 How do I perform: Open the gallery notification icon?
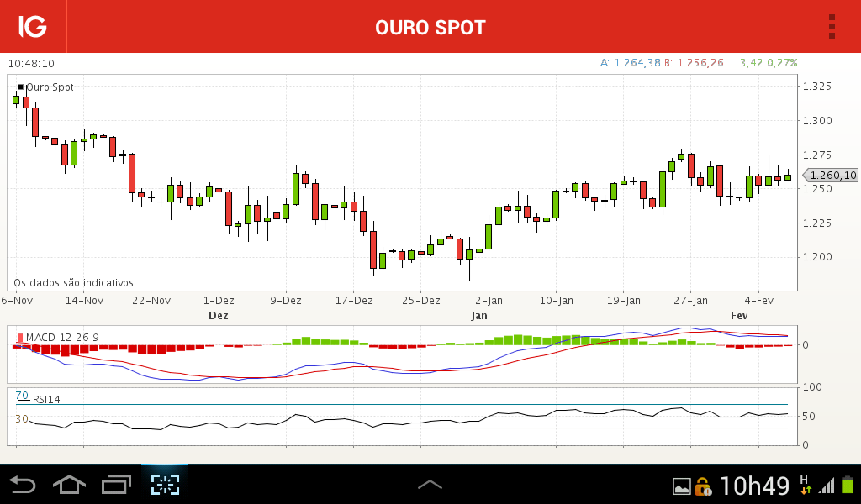pos(681,486)
